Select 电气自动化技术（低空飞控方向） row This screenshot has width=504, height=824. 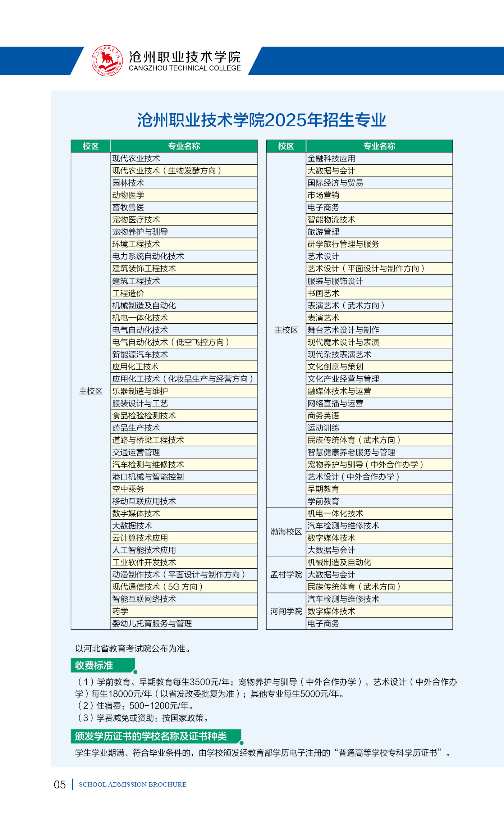pos(184,342)
